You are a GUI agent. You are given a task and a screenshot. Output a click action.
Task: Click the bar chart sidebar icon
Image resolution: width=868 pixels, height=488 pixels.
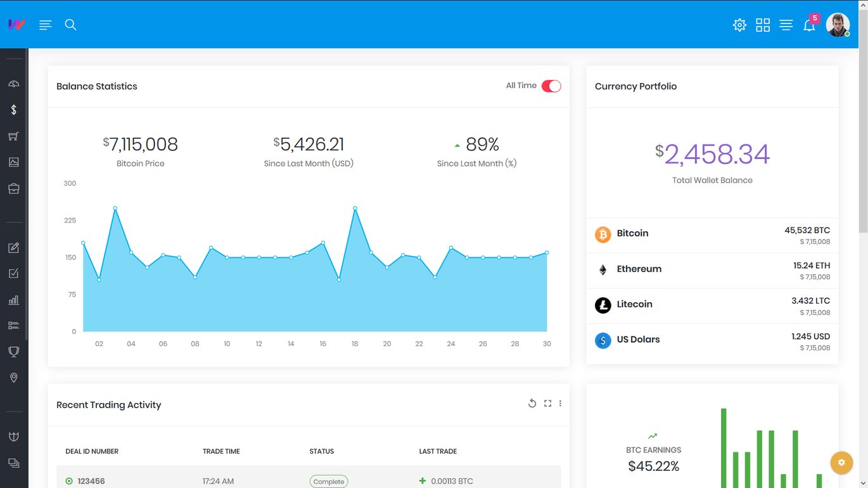(14, 300)
